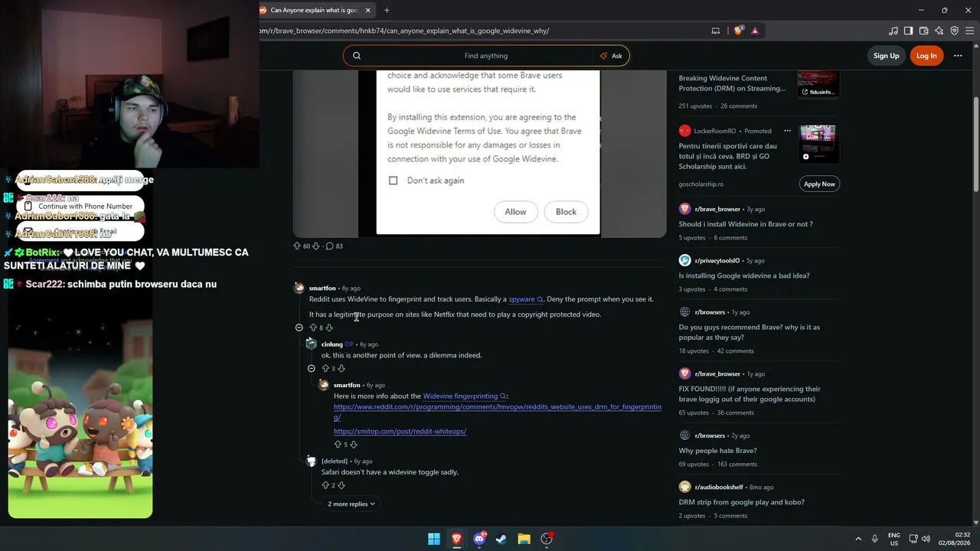Open File Explorer from the taskbar

coord(524,539)
